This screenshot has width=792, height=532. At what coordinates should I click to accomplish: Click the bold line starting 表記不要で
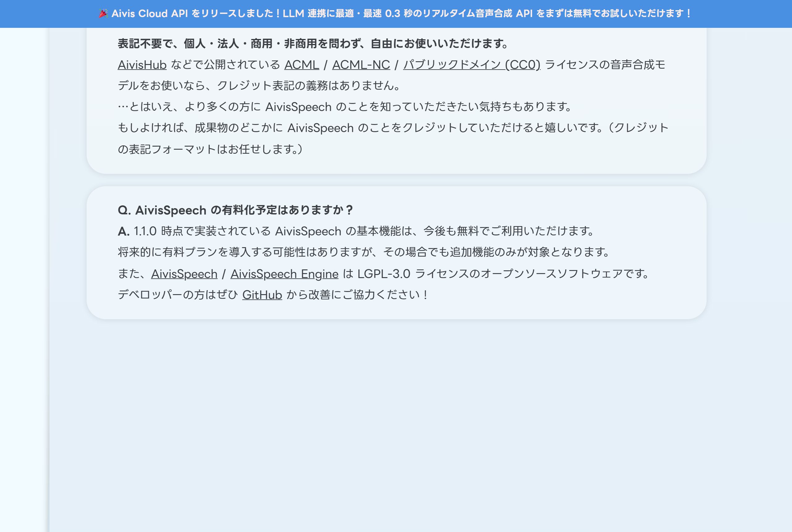click(313, 43)
